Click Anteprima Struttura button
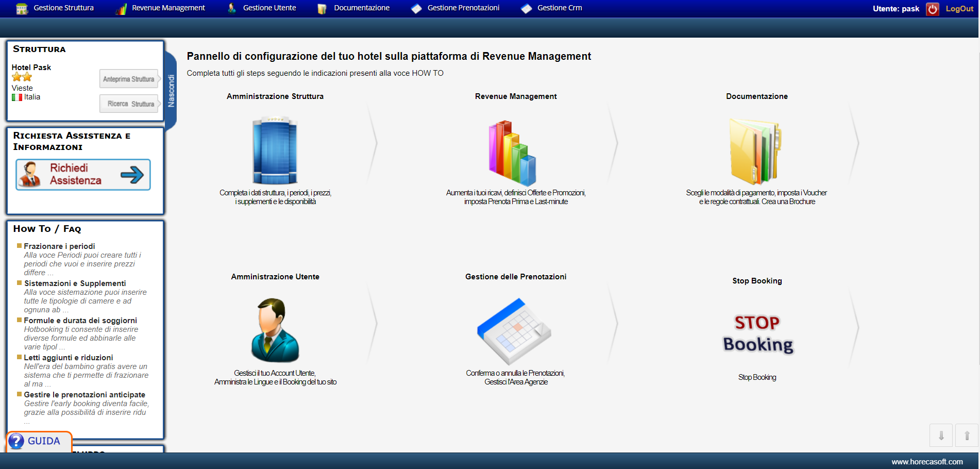 click(129, 79)
